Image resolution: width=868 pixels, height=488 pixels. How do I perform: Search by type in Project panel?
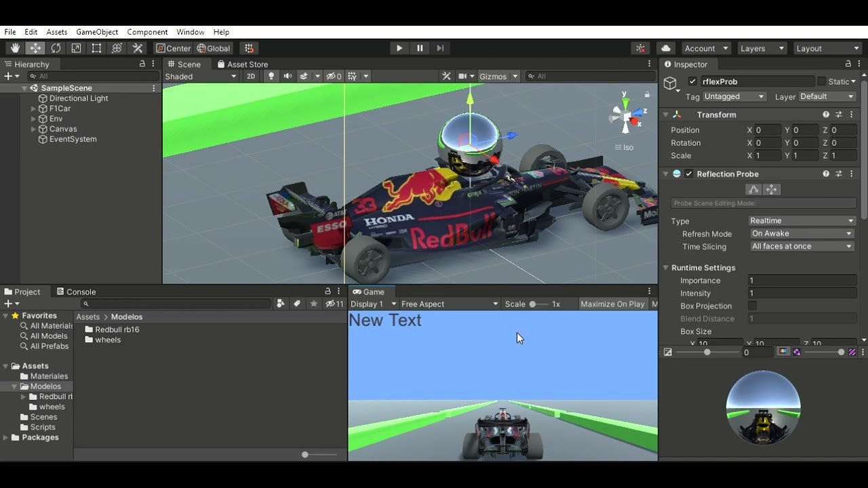point(281,304)
